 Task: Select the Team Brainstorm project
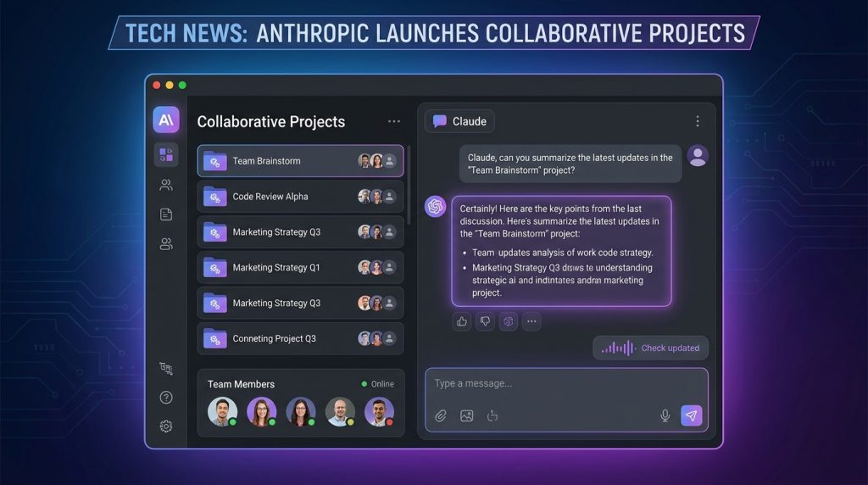coord(301,161)
